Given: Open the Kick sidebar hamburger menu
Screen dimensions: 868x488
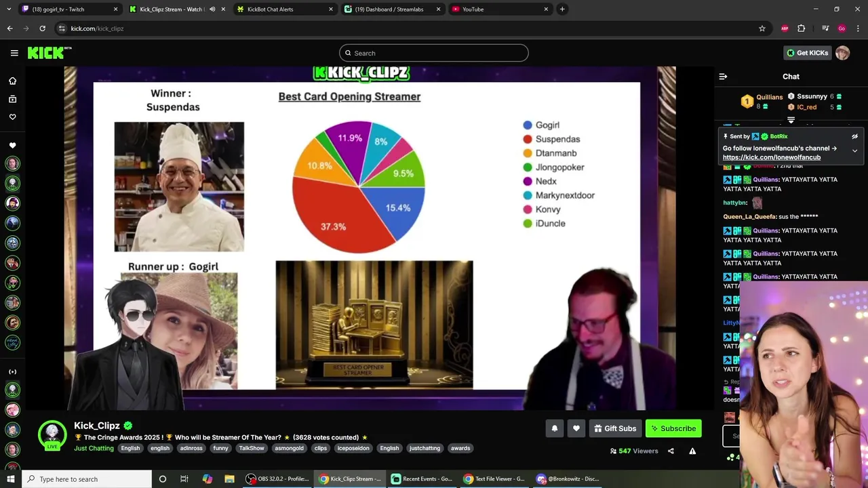Looking at the screenshot, I should (x=14, y=53).
